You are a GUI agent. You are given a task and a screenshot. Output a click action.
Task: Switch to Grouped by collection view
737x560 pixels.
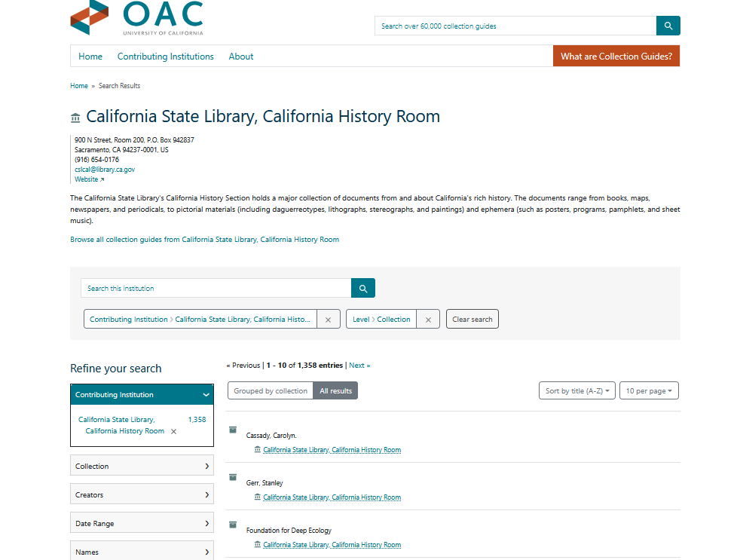(x=271, y=390)
